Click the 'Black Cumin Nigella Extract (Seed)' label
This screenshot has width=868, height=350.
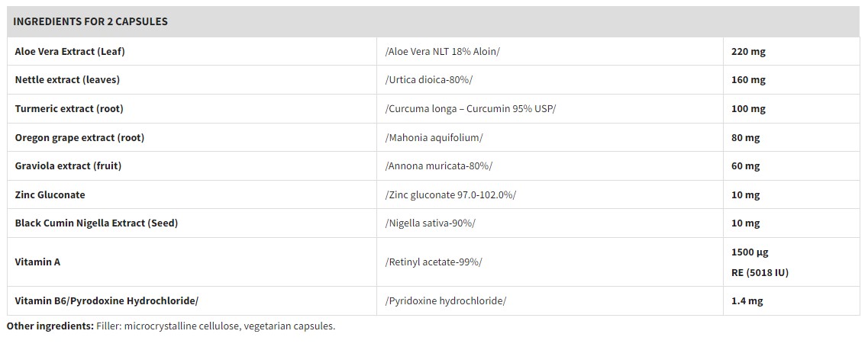pos(96,223)
